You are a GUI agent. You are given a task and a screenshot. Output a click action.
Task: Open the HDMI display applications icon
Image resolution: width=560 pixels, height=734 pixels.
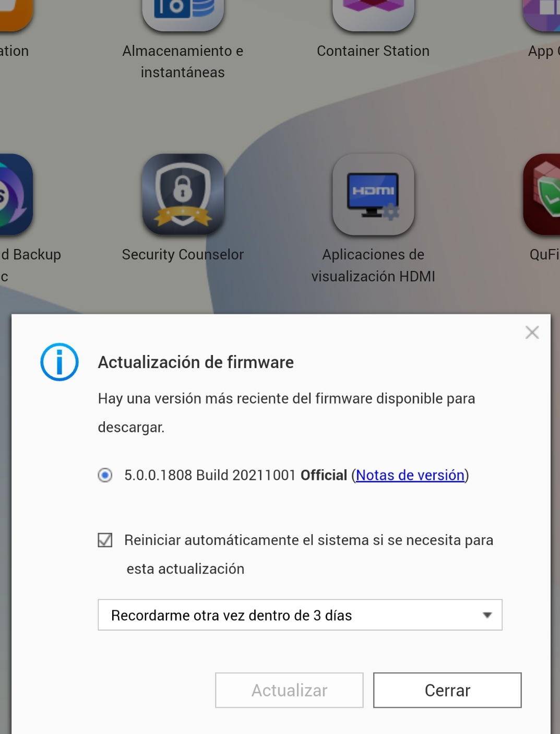pyautogui.click(x=373, y=194)
